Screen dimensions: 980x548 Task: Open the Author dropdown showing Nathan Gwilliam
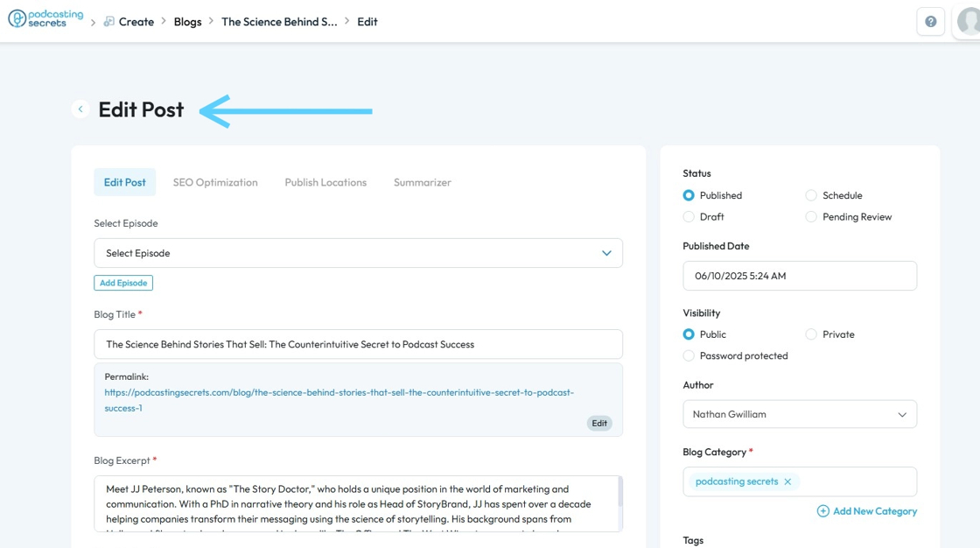800,414
